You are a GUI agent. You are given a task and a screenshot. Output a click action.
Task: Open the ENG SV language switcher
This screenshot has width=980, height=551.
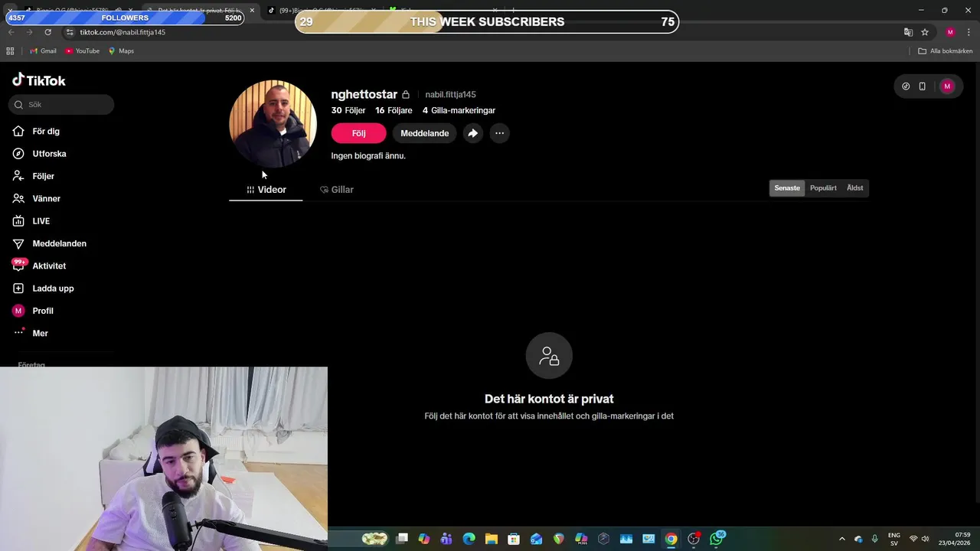pyautogui.click(x=894, y=539)
